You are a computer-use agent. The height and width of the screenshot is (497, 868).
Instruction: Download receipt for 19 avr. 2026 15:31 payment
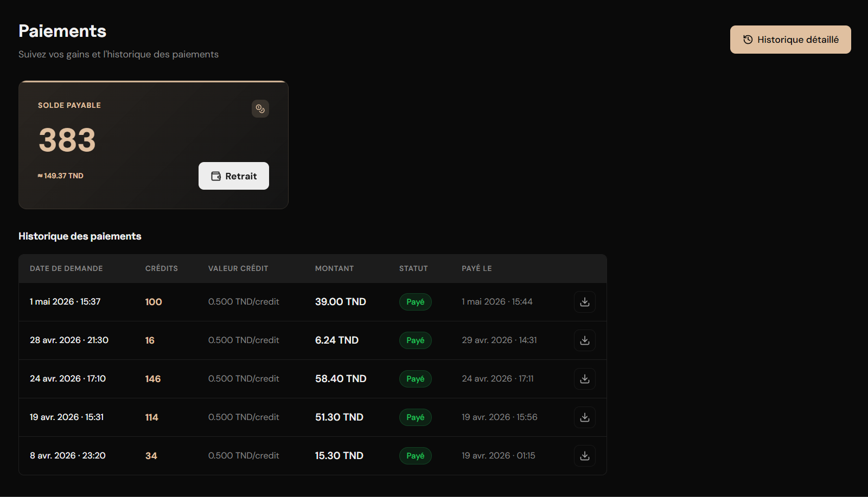585,417
